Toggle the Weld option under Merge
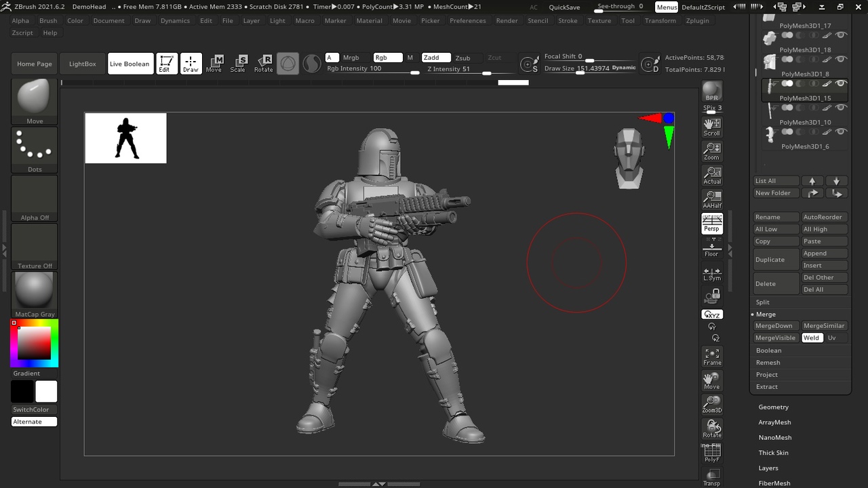The image size is (868, 488). click(812, 338)
